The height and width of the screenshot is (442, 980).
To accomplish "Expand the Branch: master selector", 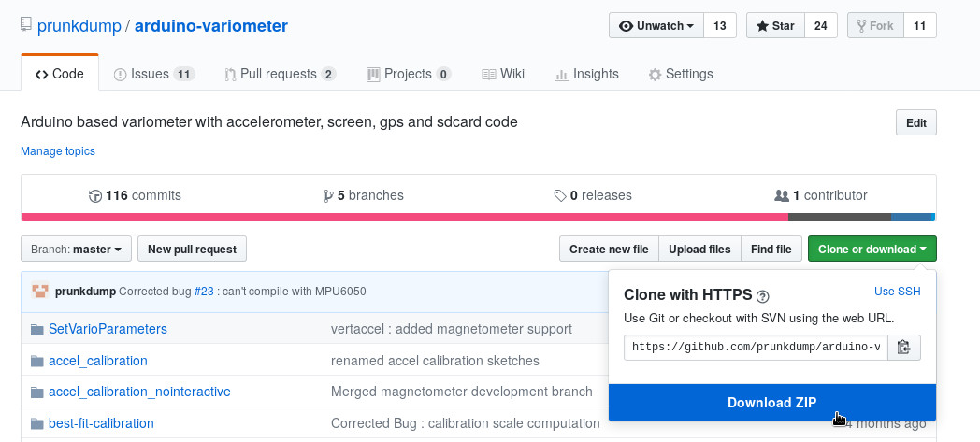I will pyautogui.click(x=76, y=250).
